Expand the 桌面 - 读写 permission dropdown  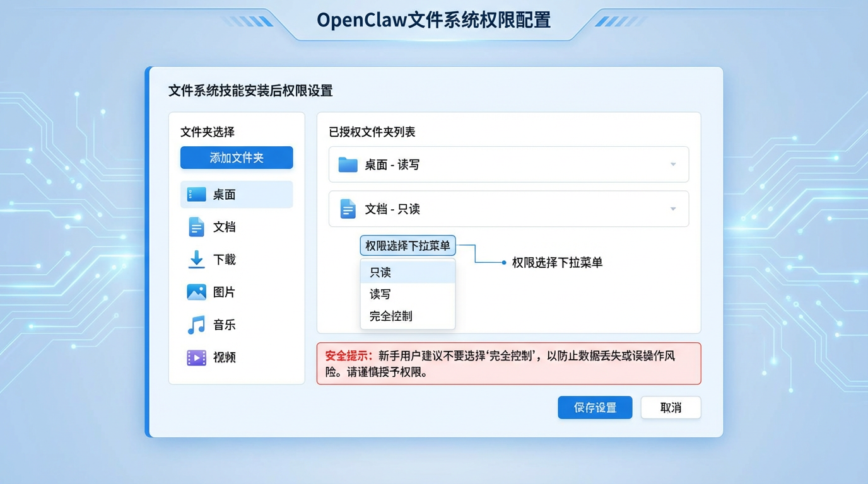[673, 164]
